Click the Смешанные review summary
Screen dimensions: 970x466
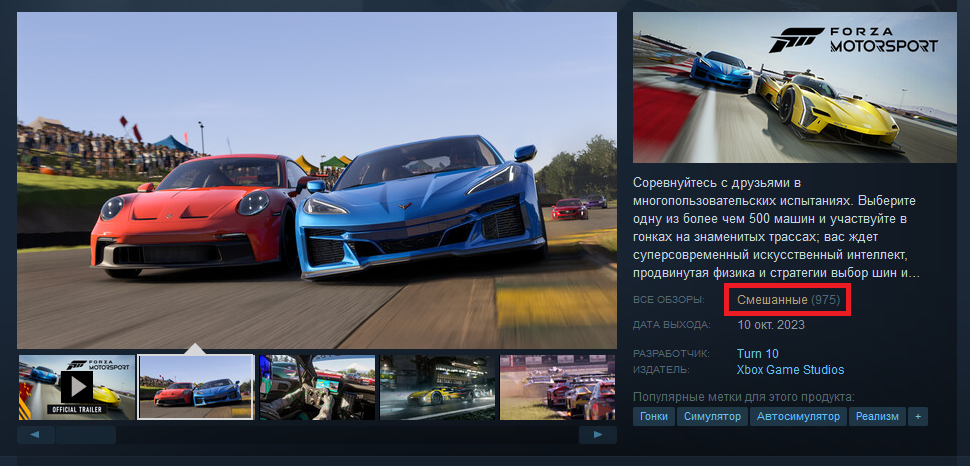772,300
